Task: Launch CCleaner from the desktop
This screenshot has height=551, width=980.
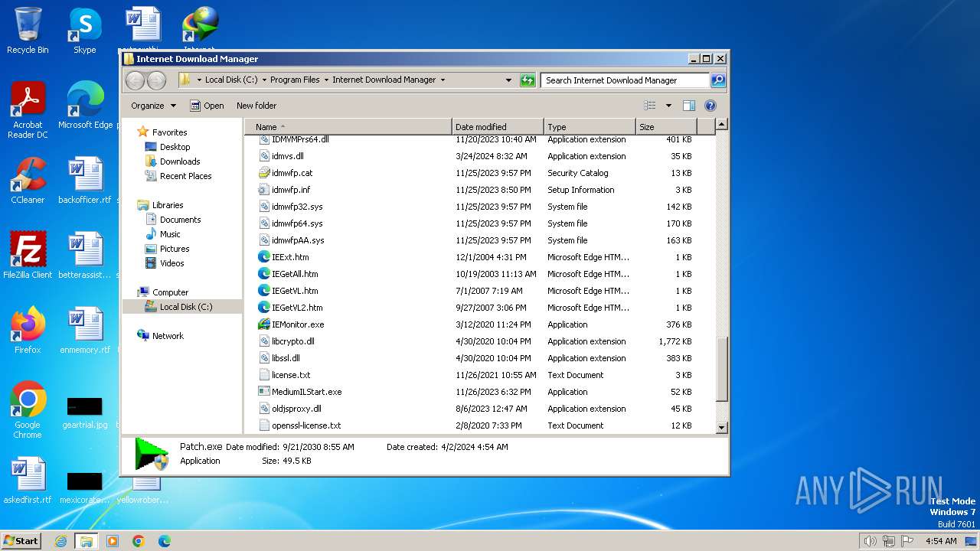Action: 28,181
